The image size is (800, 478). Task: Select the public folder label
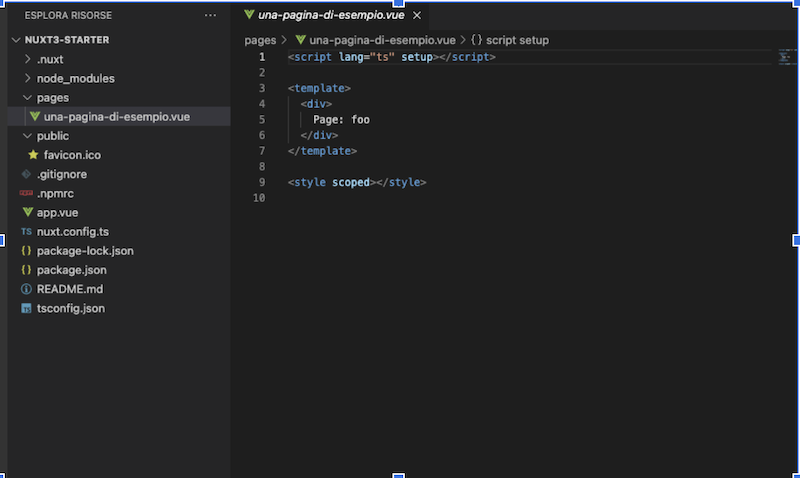coord(53,136)
